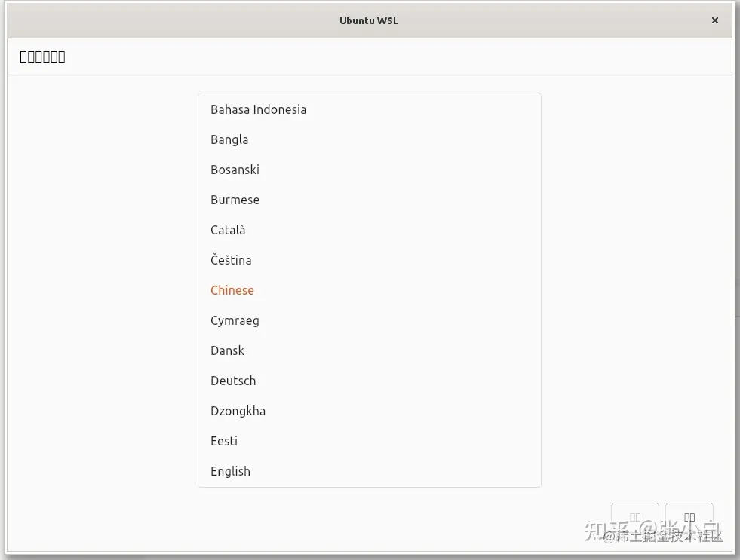Screen dimensions: 740x560
Task: Select Català language entry
Action: [x=369, y=230]
